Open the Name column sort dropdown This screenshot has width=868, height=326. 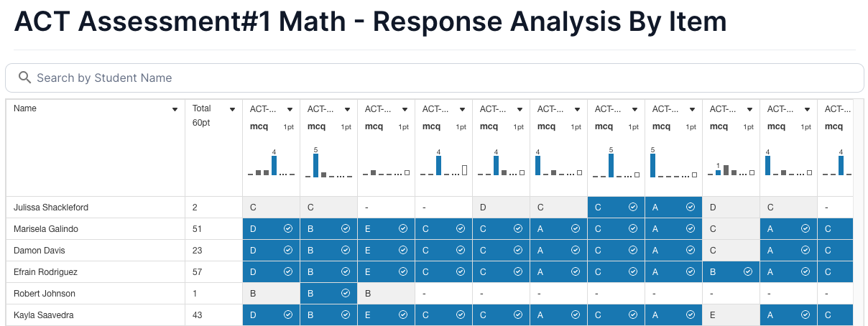click(175, 110)
